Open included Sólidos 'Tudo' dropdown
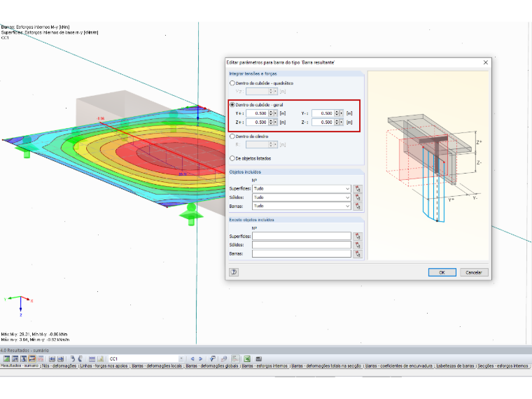The width and height of the screenshot is (532, 399). [301, 197]
